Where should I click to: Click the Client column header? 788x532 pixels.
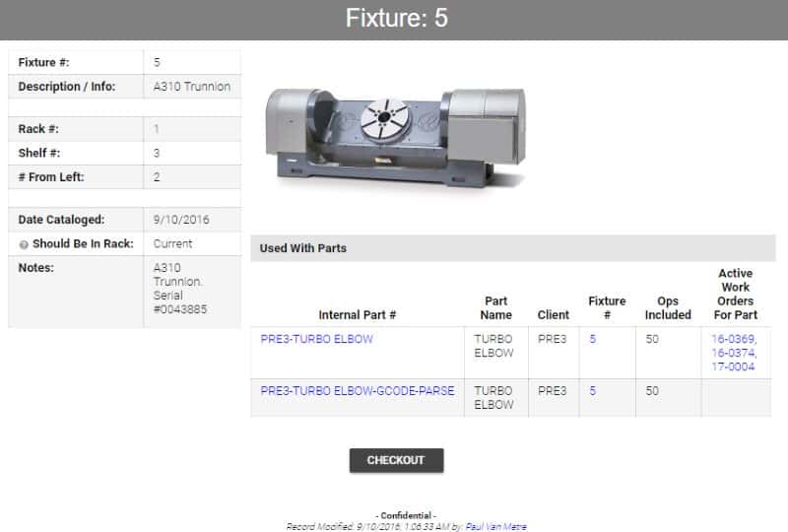[x=554, y=315]
